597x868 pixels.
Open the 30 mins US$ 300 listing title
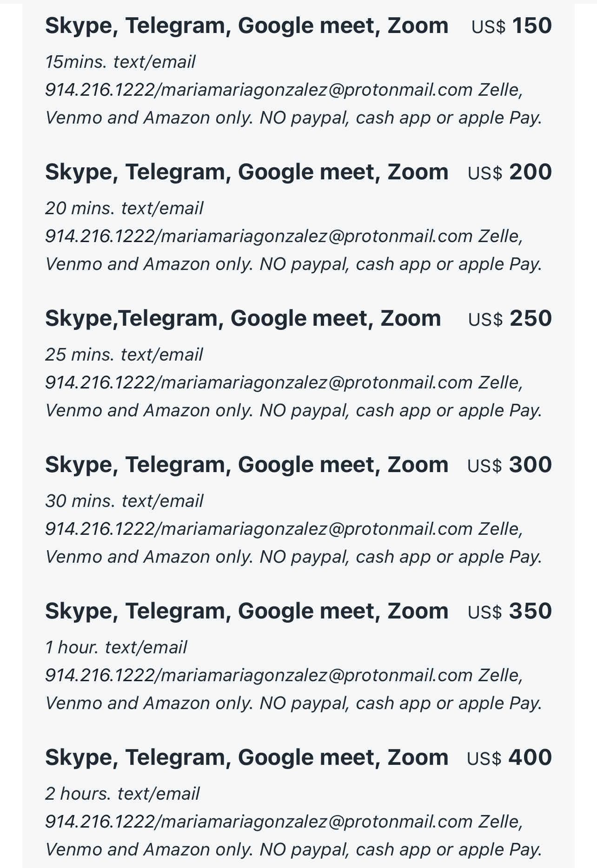(247, 465)
